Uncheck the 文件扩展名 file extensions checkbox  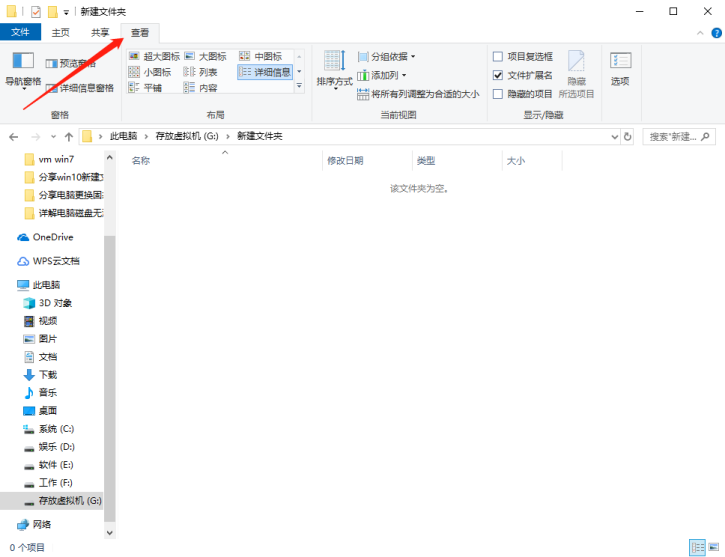pos(498,75)
